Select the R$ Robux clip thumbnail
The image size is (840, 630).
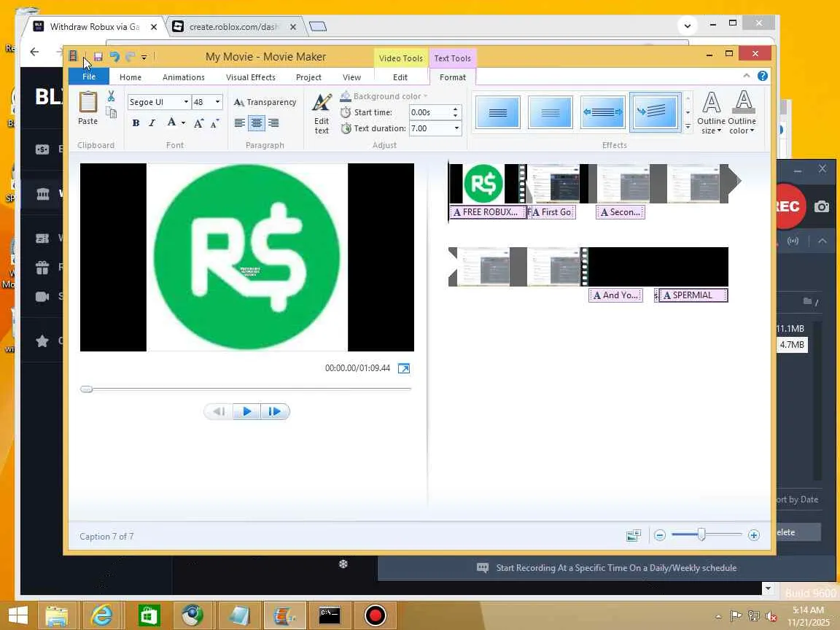[483, 184]
